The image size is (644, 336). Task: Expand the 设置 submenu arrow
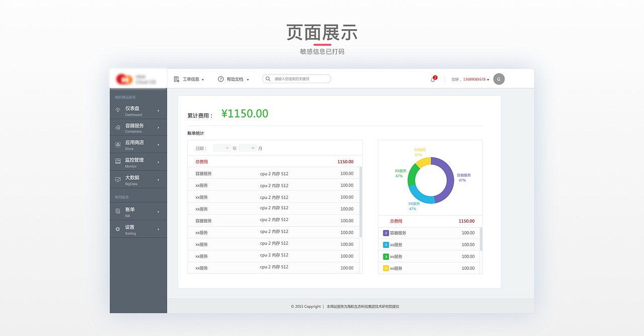[x=158, y=229]
